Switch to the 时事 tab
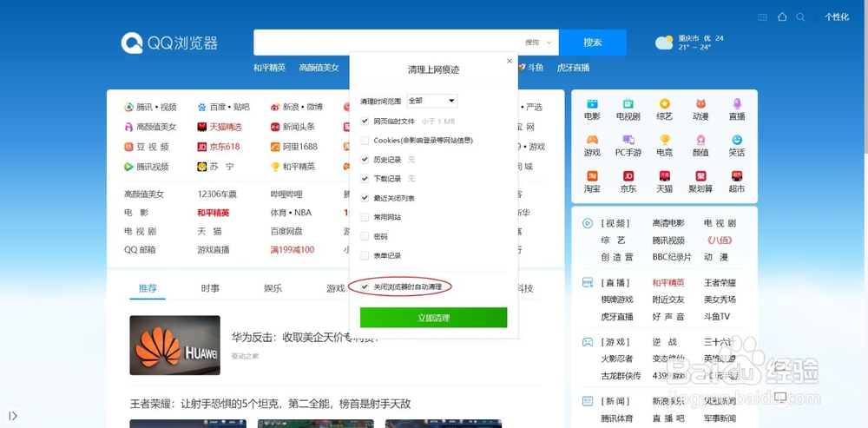Viewport: 868px width, 428px height. coord(210,288)
